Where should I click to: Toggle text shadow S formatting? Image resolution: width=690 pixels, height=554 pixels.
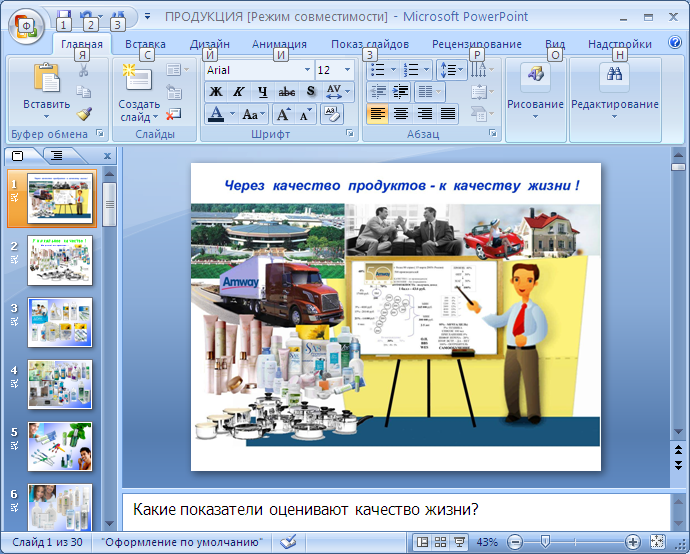coord(311,92)
